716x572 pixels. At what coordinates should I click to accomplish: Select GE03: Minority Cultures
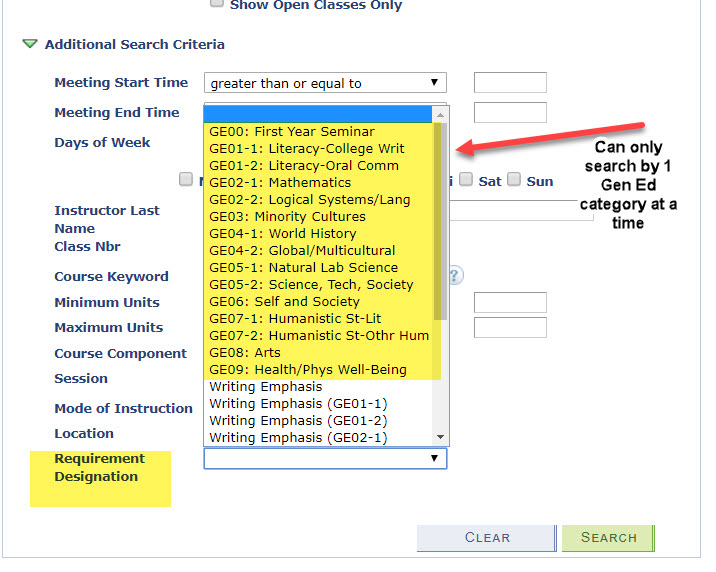318,216
